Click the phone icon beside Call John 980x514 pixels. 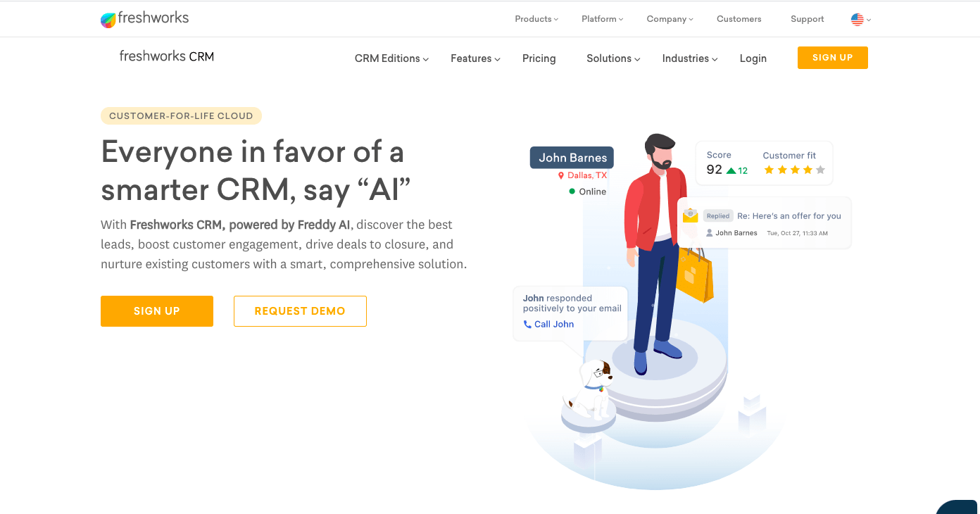pyautogui.click(x=527, y=325)
